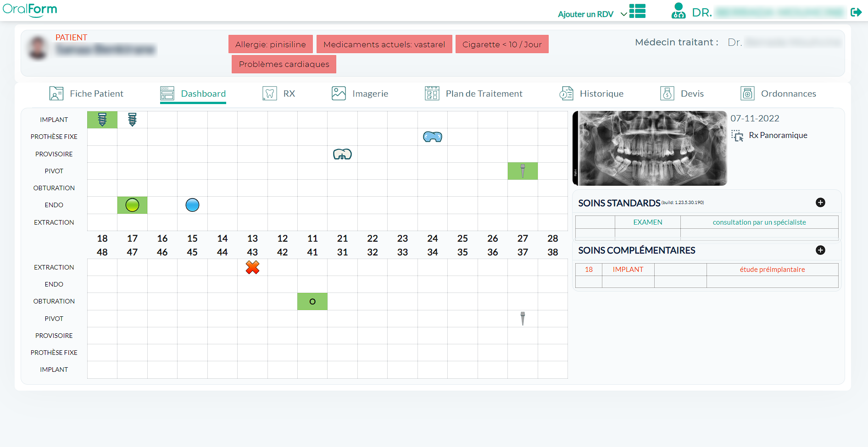Image resolution: width=868 pixels, height=447 pixels.
Task: Open the Ordonnances tab
Action: [778, 94]
